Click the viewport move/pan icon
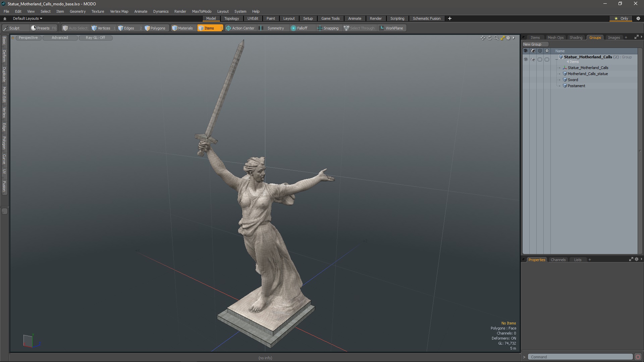The width and height of the screenshot is (644, 362). 483,38
